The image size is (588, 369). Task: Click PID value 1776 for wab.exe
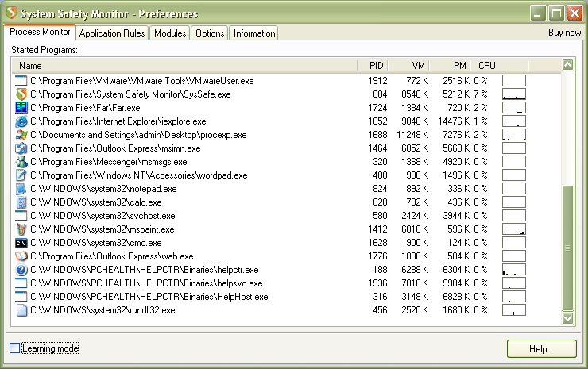click(377, 256)
